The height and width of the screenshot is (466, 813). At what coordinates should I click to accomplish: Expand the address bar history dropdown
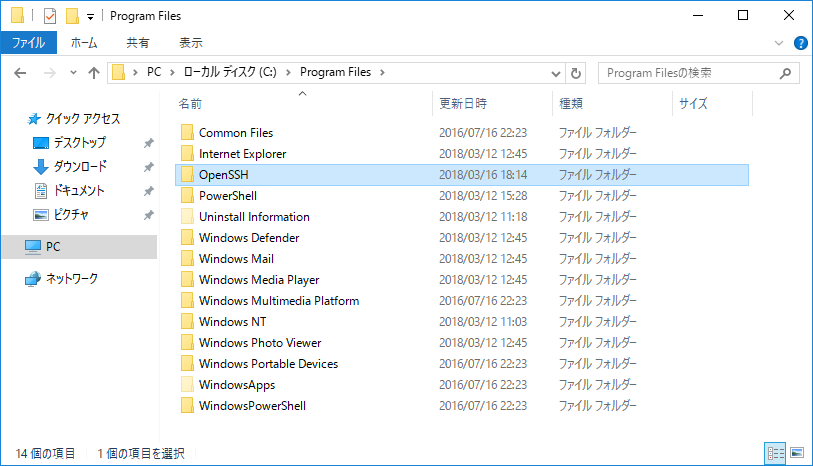pos(556,74)
